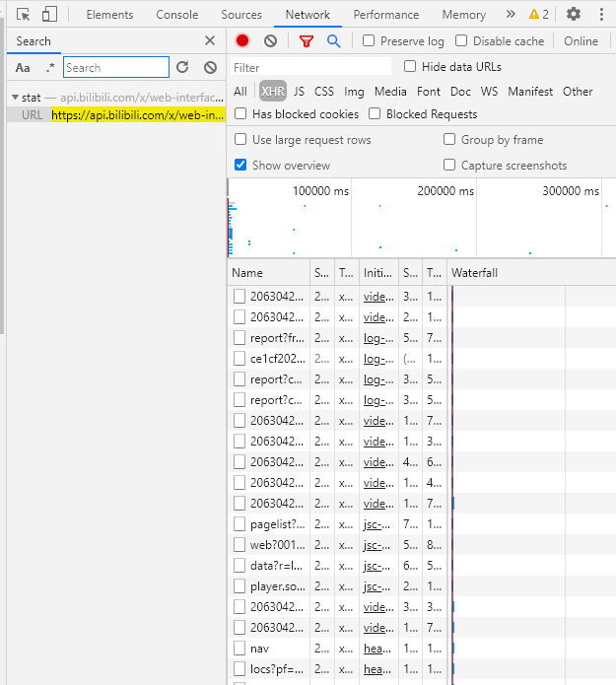
Task: Sort requests by Waterfall column
Action: point(531,273)
